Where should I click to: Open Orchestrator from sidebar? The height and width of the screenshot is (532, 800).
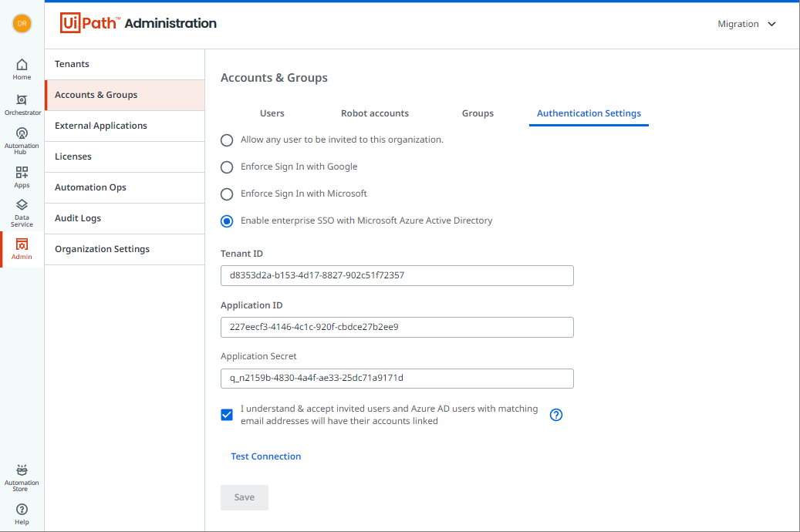click(x=22, y=105)
